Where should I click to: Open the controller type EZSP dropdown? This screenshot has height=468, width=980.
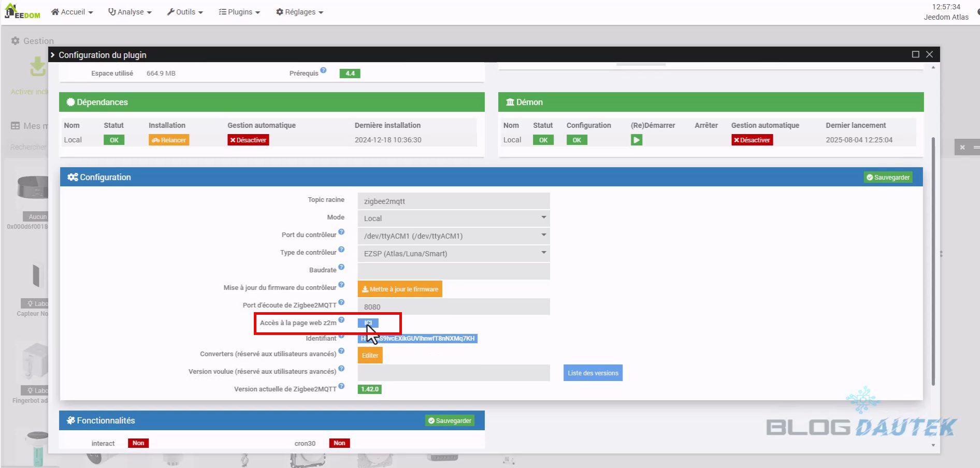click(453, 254)
